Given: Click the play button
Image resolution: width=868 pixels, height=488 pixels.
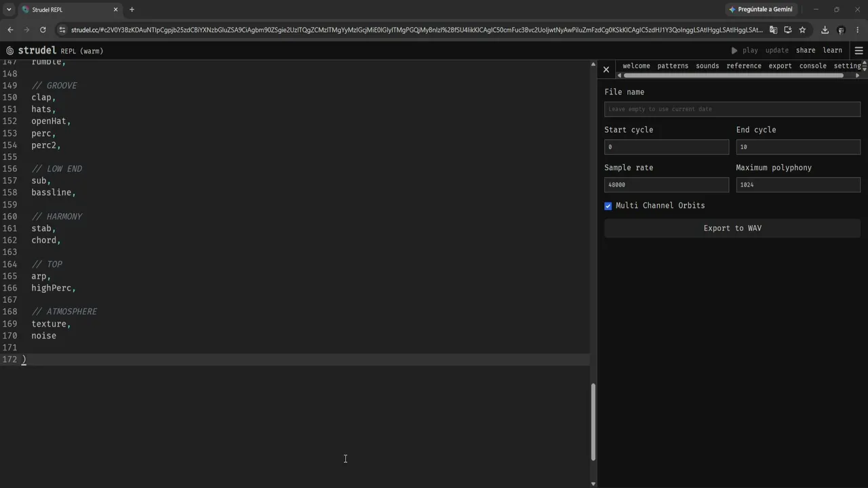Looking at the screenshot, I should pos(744,50).
